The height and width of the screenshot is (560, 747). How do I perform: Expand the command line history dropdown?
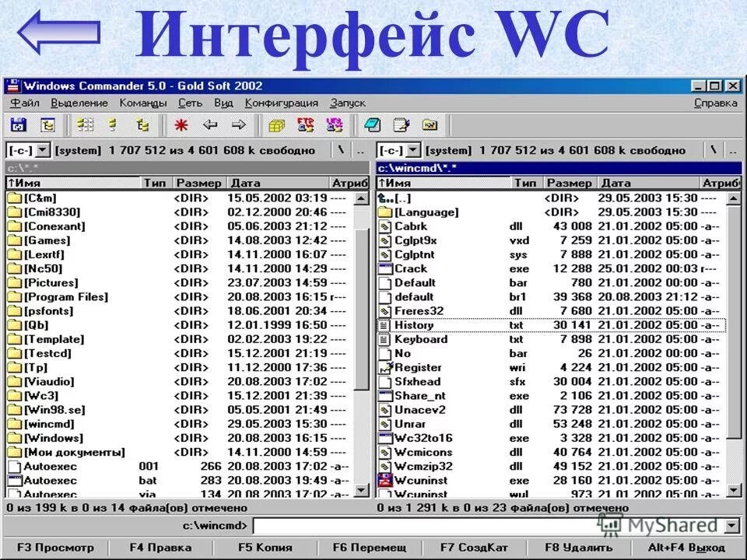[x=732, y=527]
